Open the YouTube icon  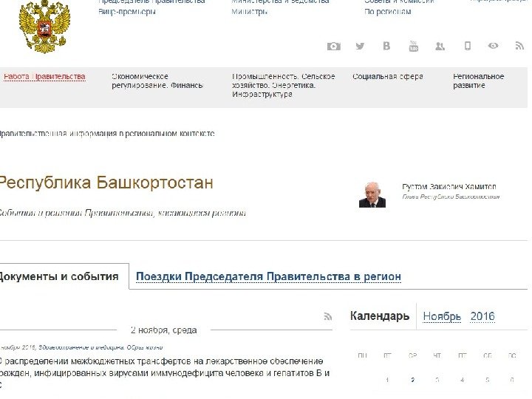(x=413, y=46)
